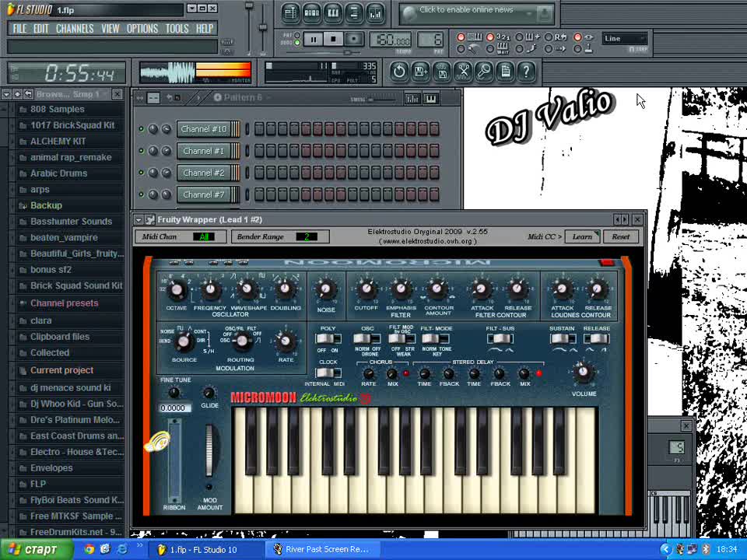Image resolution: width=747 pixels, height=560 pixels.
Task: Click the record button
Action: point(354,40)
